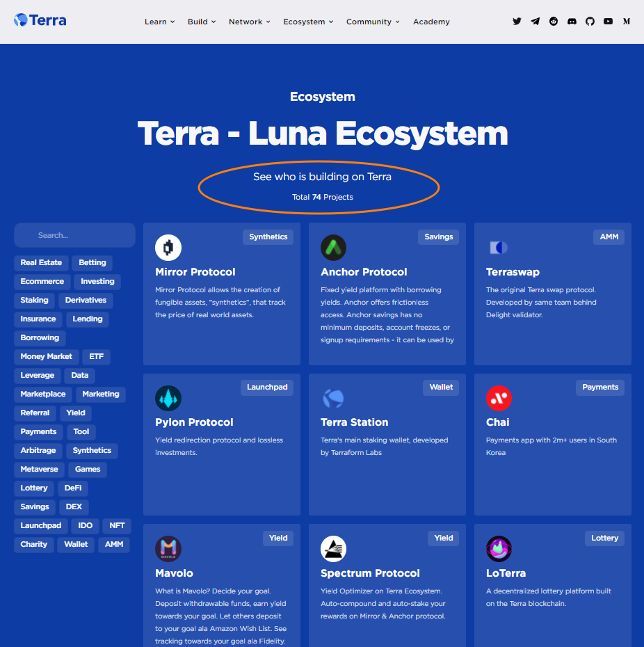Click Payments badge on Chai card
This screenshot has width=644, height=647.
click(600, 388)
